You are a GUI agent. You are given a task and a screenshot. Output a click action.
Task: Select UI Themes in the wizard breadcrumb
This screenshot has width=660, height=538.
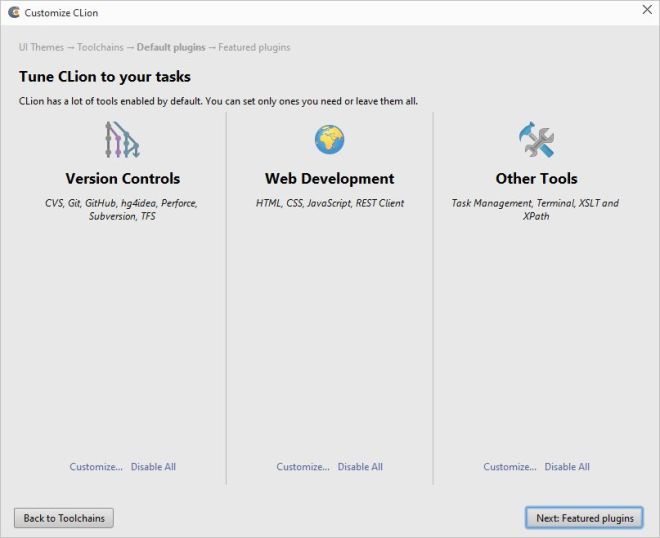pos(41,48)
